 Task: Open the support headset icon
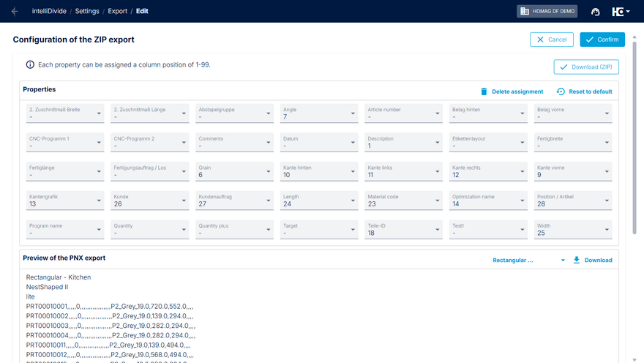[595, 12]
